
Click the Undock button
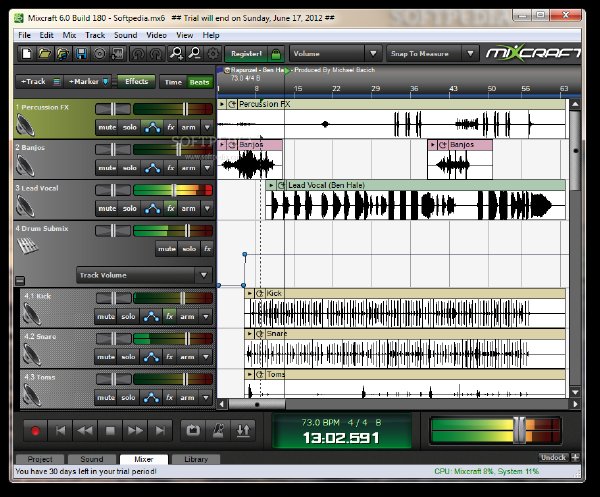click(553, 458)
